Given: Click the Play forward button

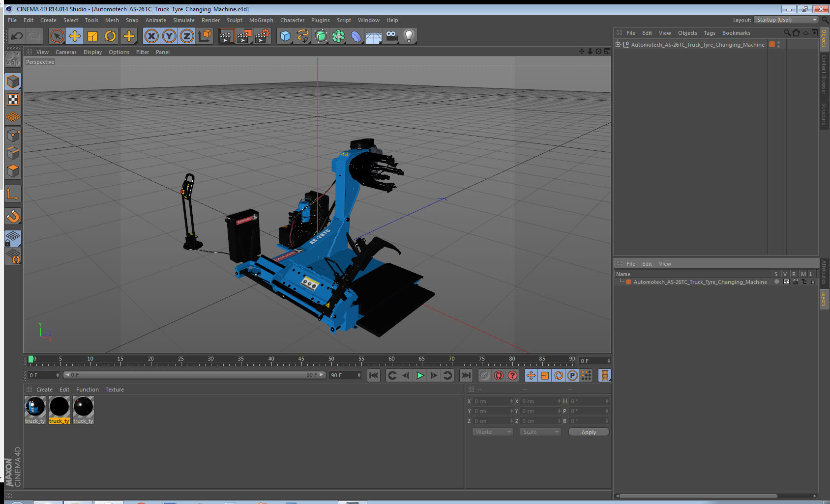Looking at the screenshot, I should 420,375.
